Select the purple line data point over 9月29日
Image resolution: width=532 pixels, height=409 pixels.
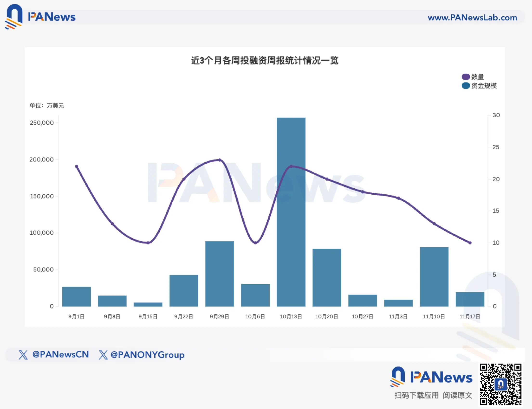(x=219, y=160)
